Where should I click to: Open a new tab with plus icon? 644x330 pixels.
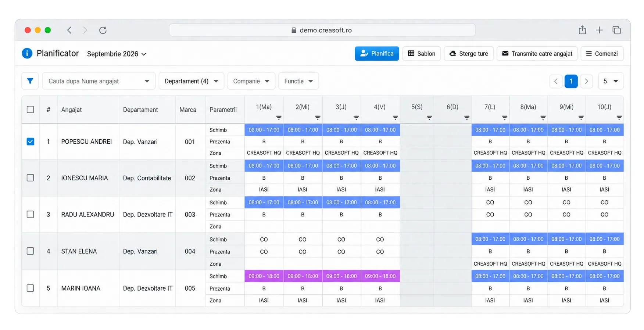coord(600,30)
